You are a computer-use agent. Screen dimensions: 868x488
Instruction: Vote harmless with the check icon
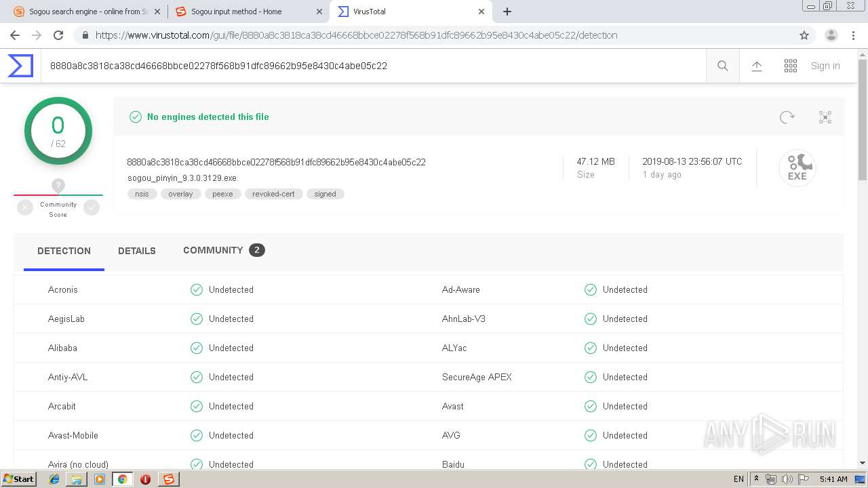click(x=92, y=208)
